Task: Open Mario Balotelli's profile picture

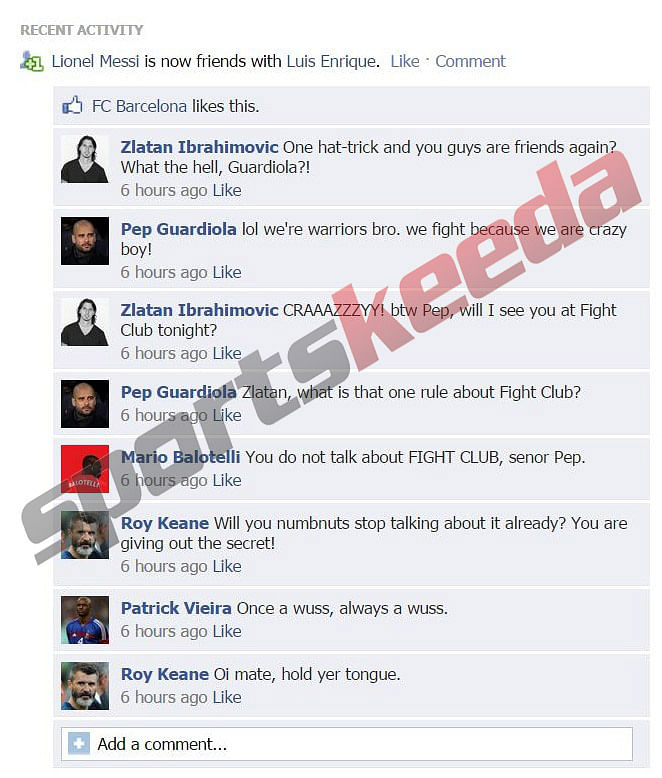Action: [x=85, y=469]
